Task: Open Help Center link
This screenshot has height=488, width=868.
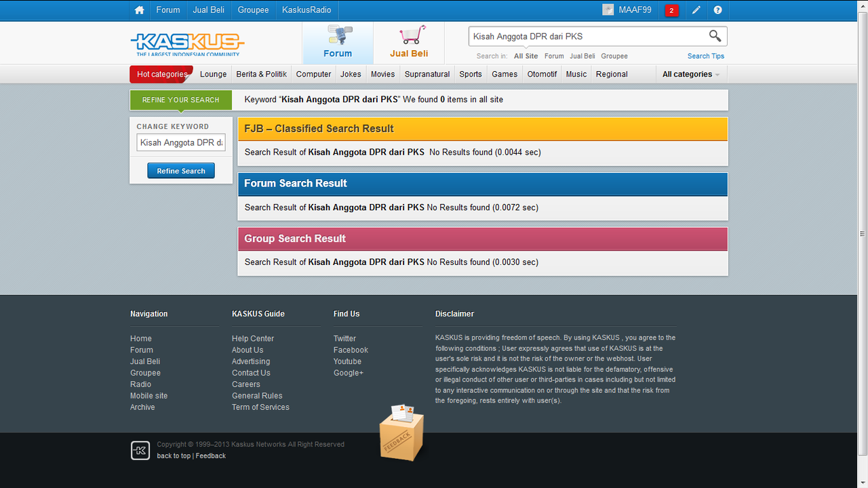Action: [253, 339]
